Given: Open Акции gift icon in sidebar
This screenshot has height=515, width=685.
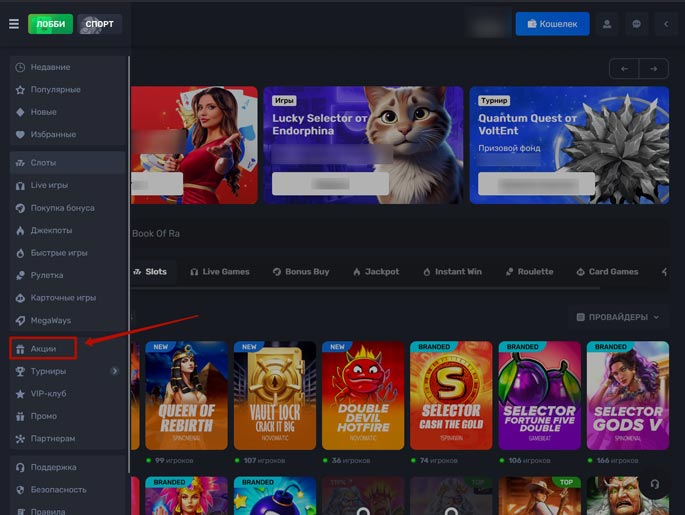Looking at the screenshot, I should 20,349.
